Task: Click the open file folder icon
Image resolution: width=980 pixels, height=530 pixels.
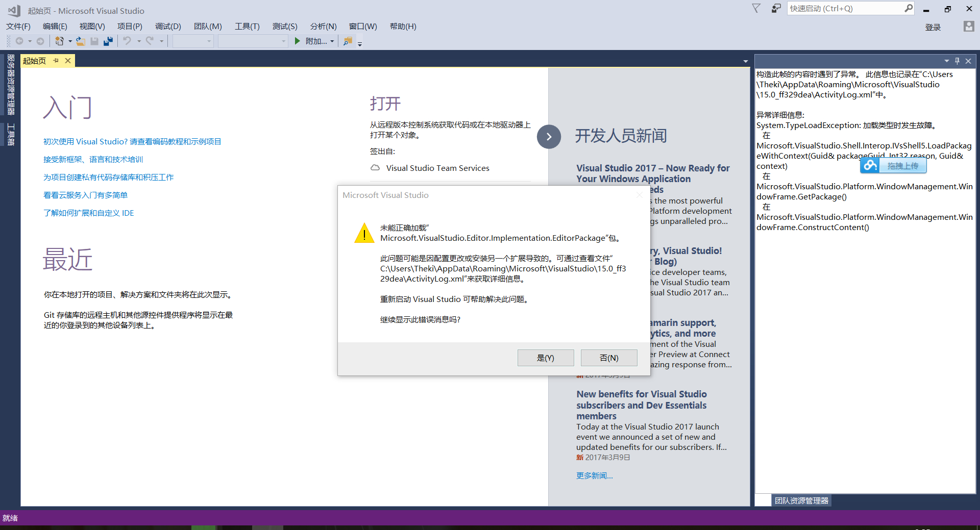Action: pyautogui.click(x=81, y=41)
